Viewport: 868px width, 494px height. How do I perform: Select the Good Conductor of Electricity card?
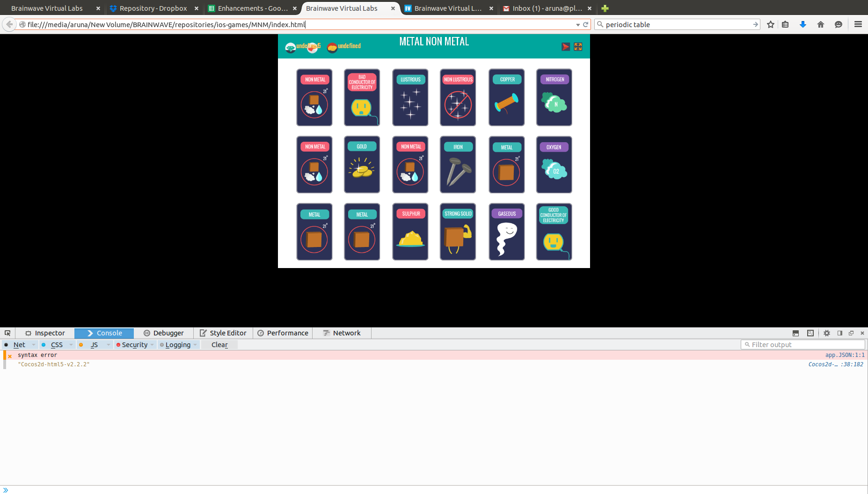coord(554,232)
